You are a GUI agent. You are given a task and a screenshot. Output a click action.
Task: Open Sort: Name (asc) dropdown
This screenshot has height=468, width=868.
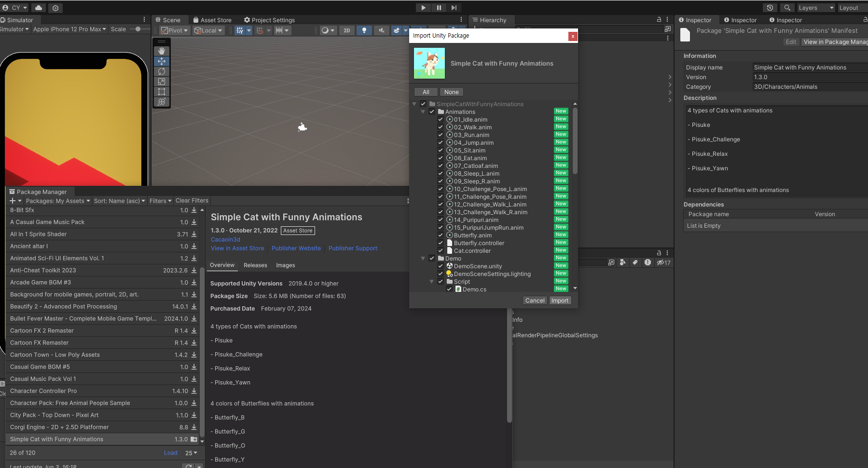coord(120,201)
